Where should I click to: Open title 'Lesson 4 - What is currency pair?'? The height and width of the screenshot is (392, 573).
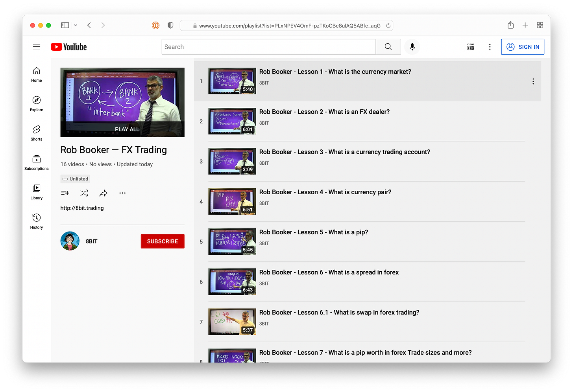[x=325, y=192]
